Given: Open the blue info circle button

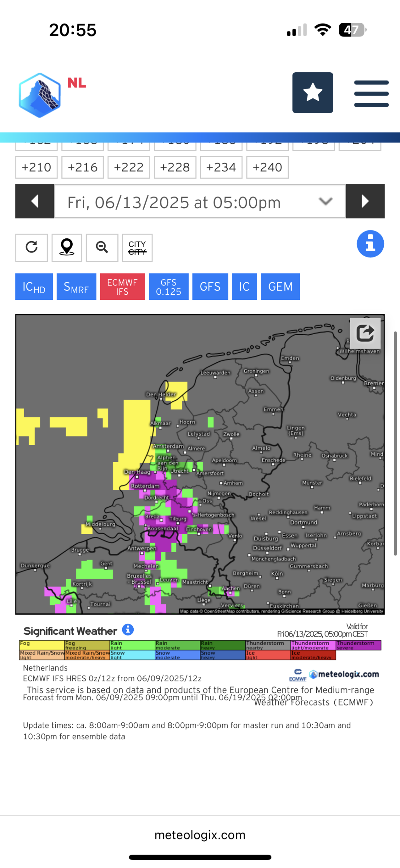Looking at the screenshot, I should tap(370, 244).
